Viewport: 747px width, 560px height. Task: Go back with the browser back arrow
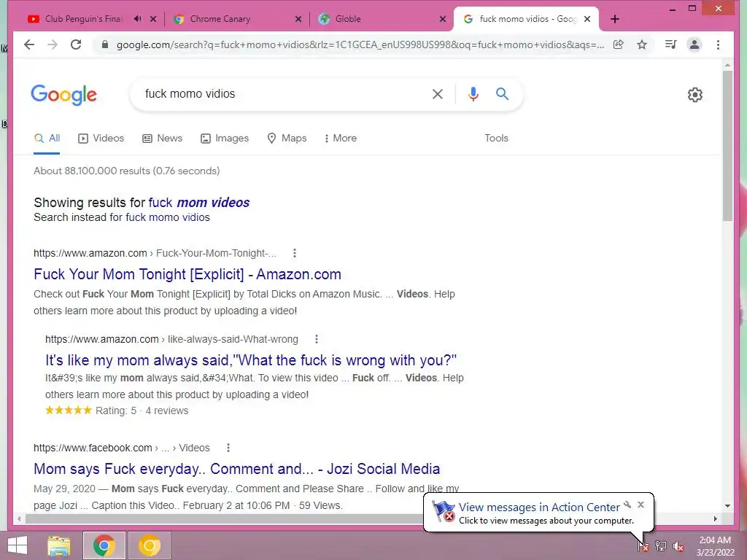tap(29, 44)
